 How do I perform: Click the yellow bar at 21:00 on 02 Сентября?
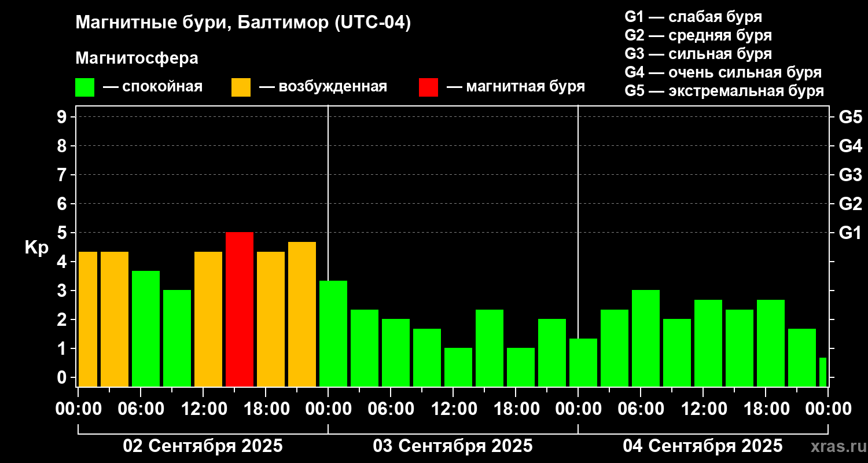302,314
